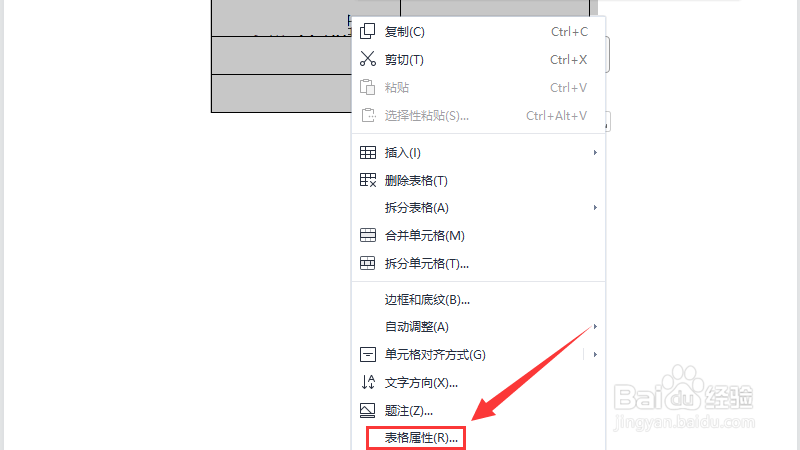Click the scissors icon for 剪切(T)
Viewport: 800px width, 450px height.
tap(367, 59)
